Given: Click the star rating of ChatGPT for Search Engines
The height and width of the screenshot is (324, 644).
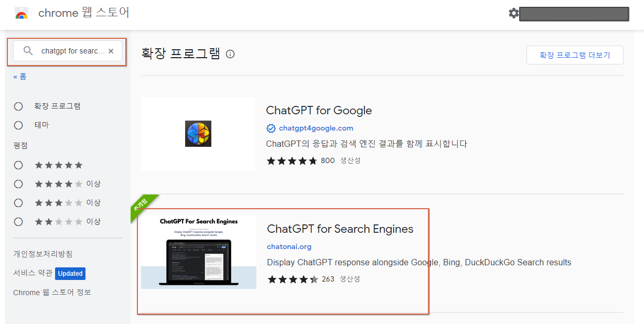Looking at the screenshot, I should (x=293, y=279).
